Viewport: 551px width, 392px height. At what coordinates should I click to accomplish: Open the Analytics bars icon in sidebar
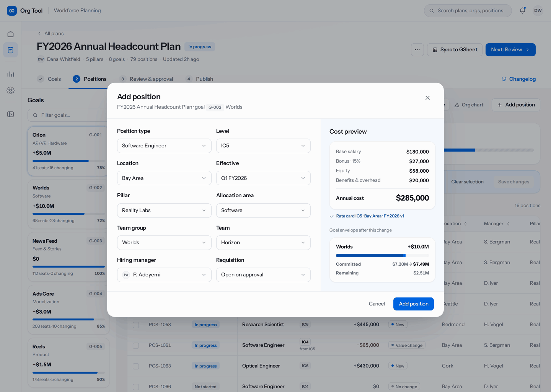10,74
